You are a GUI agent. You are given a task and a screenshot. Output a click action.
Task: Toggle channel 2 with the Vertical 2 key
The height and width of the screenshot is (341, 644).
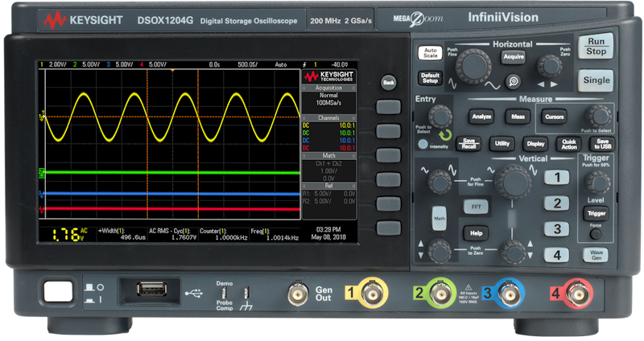coord(557,203)
